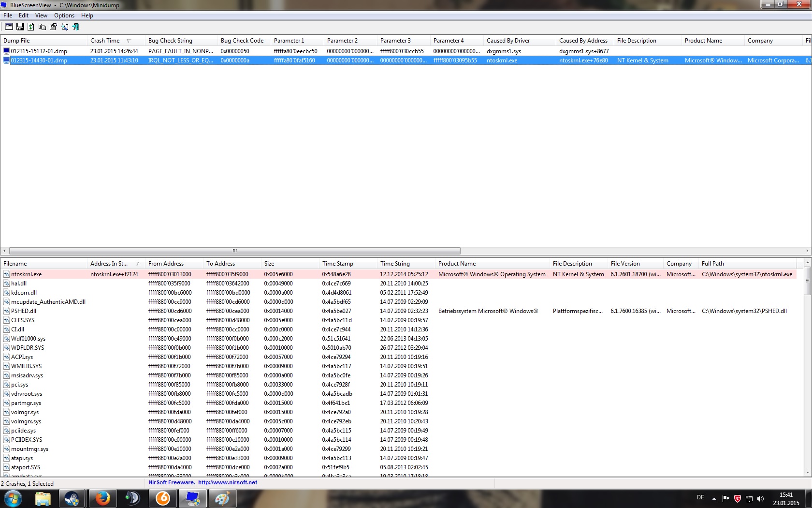This screenshot has width=812, height=508.
Task: Click upper pane scroll left arrow
Action: coord(4,251)
